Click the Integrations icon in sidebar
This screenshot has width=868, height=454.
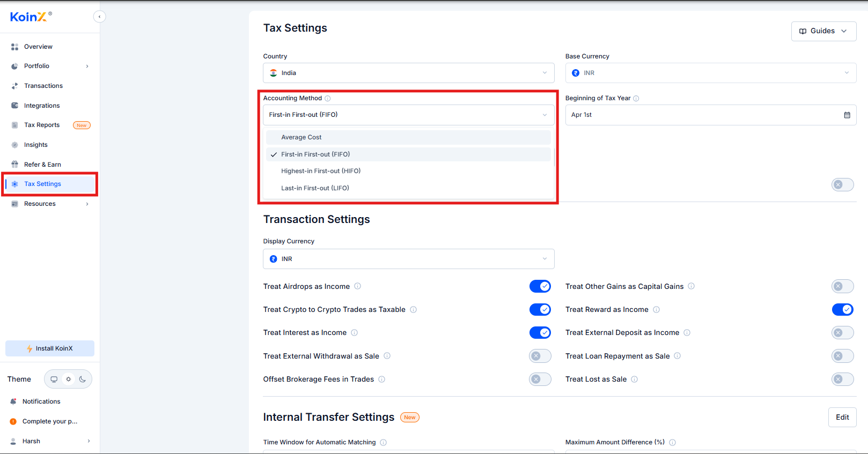tap(14, 106)
